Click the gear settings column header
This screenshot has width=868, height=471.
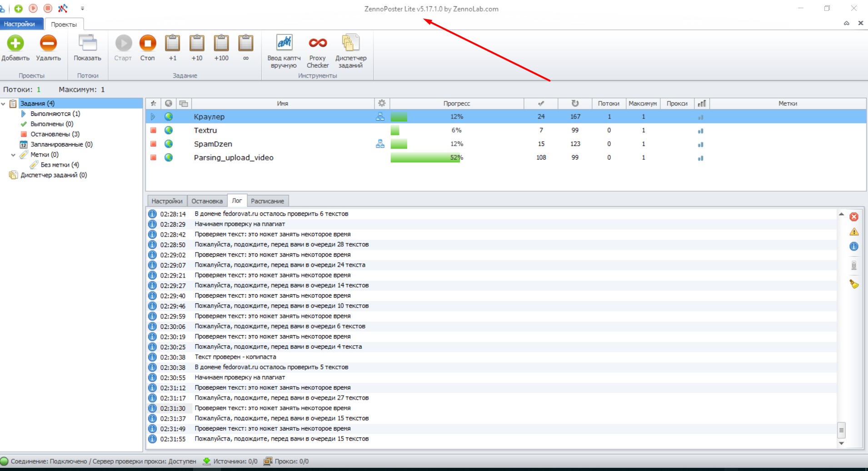[x=382, y=104]
